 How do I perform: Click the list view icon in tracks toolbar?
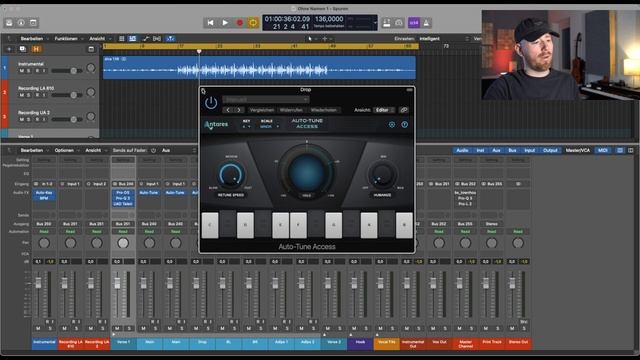coord(122,38)
